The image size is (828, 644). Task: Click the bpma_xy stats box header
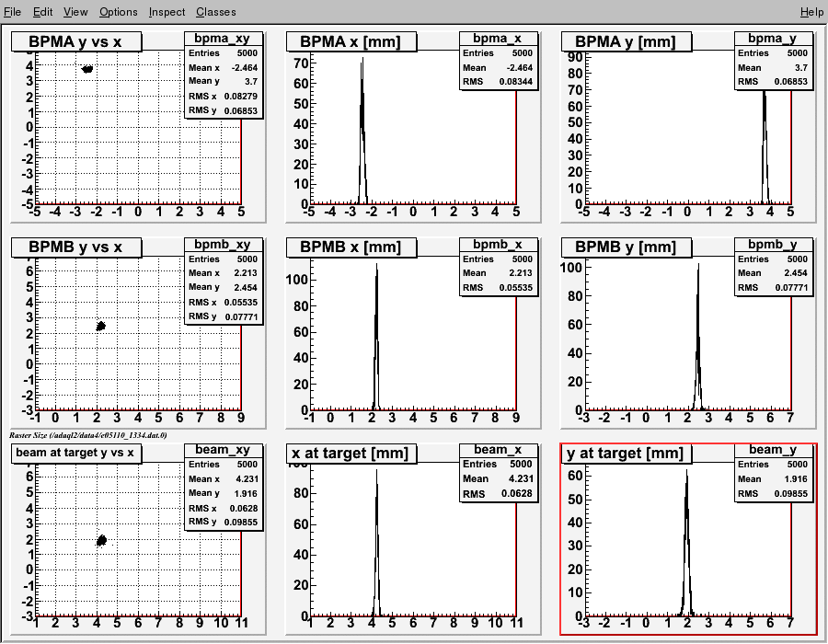(222, 39)
